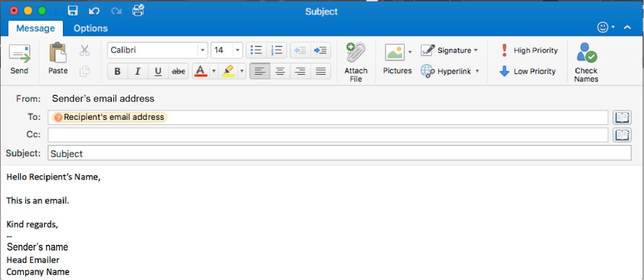Open address book beside To field
This screenshot has height=280, width=644.
tap(621, 117)
